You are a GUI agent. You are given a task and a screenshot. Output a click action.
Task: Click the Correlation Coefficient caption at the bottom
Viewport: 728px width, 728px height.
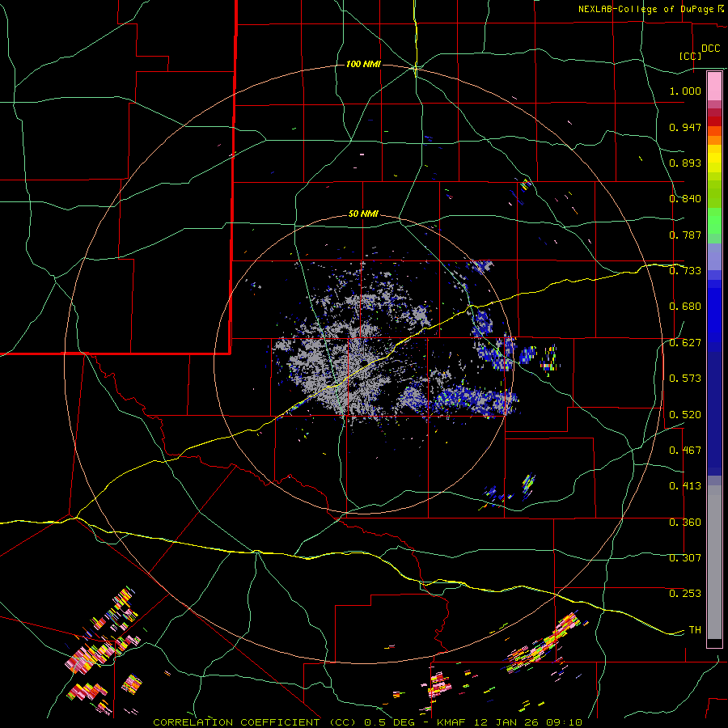[x=367, y=722]
